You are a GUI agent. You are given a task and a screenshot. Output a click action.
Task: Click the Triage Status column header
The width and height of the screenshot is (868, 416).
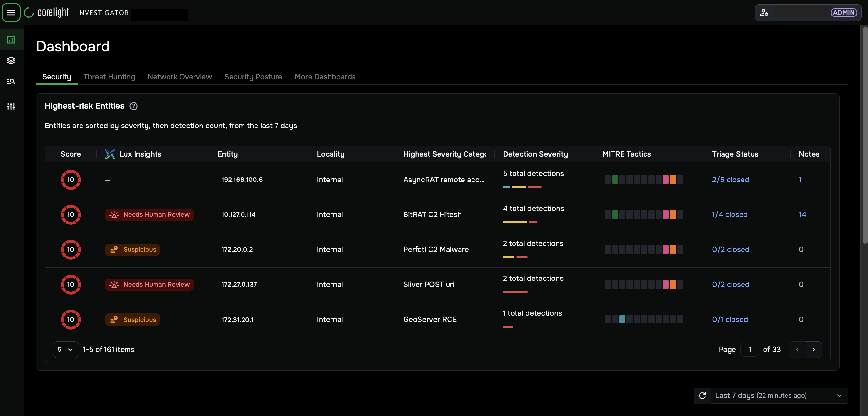(735, 154)
